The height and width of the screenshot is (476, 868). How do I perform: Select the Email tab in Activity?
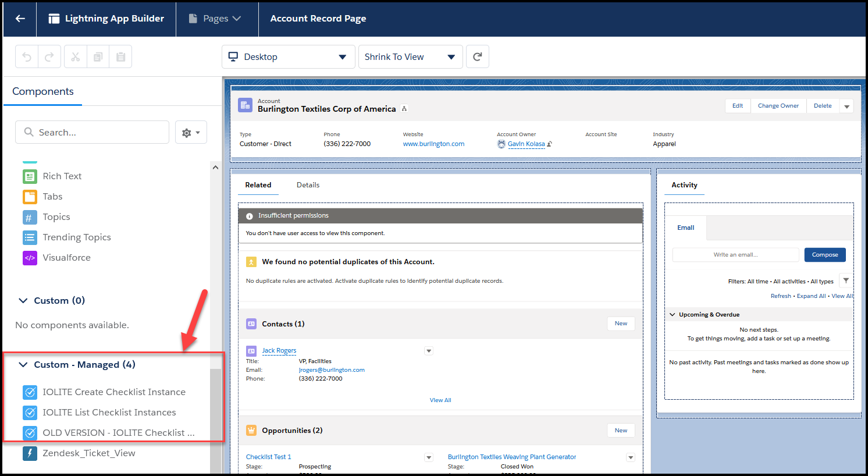tap(685, 228)
